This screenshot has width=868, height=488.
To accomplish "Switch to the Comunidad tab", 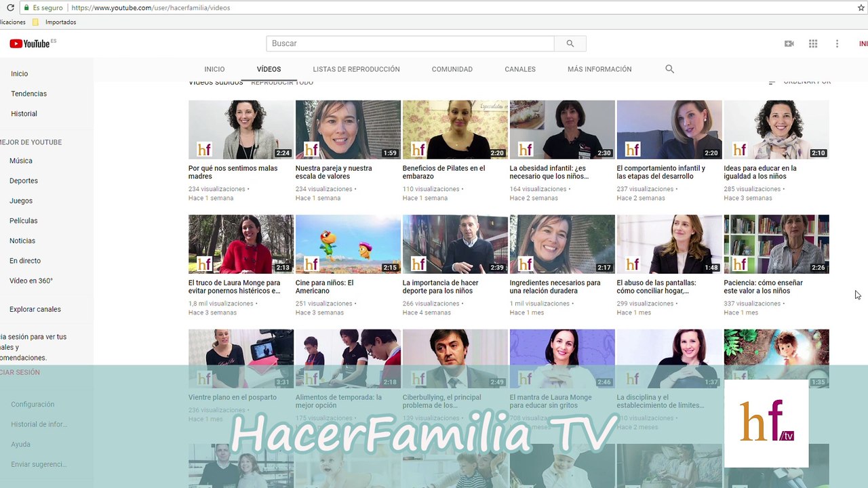I will point(452,69).
